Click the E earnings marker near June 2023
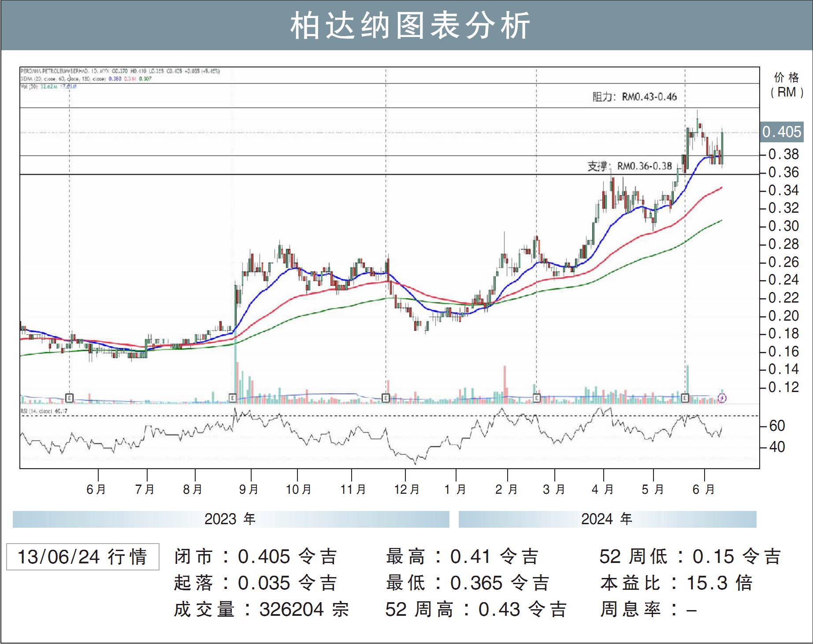Screen dimensions: 813x644 [x=69, y=398]
